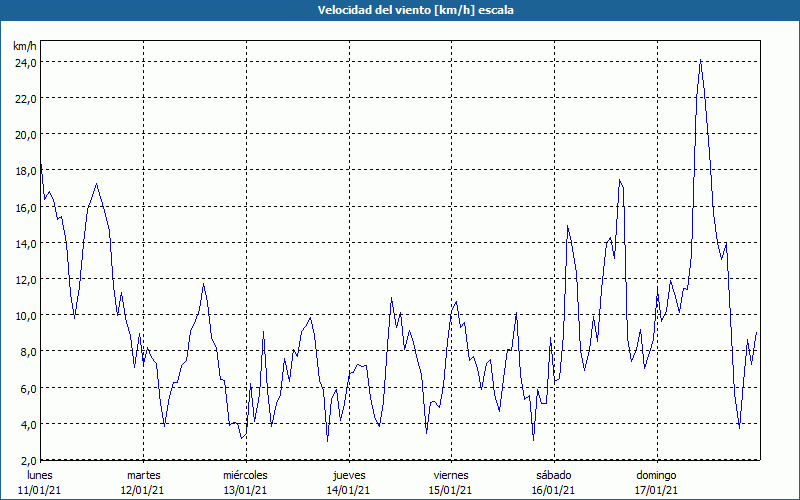Click the '16/01/21' date label
800x500 pixels.
point(554,490)
